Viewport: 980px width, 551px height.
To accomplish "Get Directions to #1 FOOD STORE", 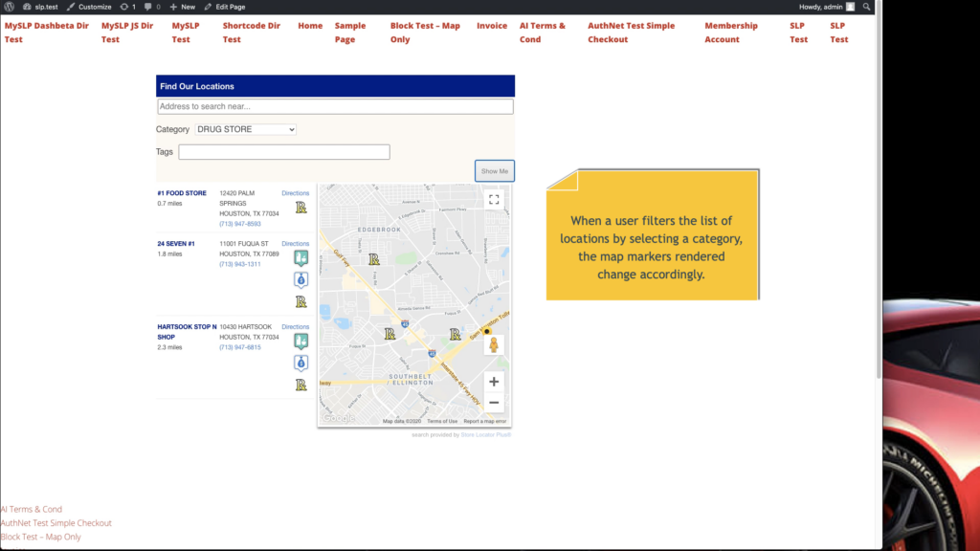I will point(295,193).
